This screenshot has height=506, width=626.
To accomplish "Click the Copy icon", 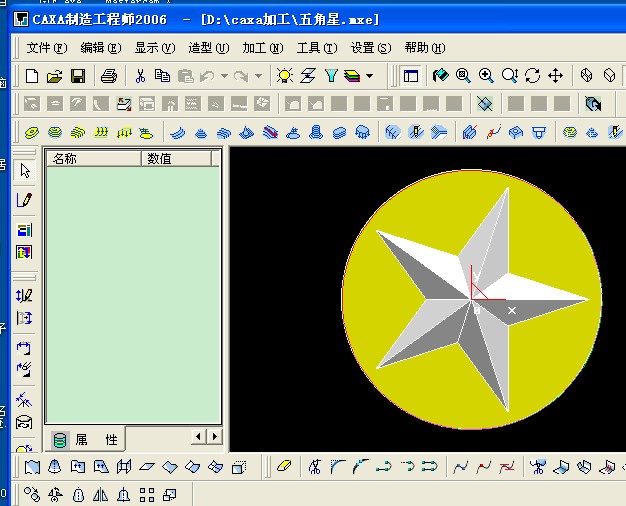I will [162, 75].
